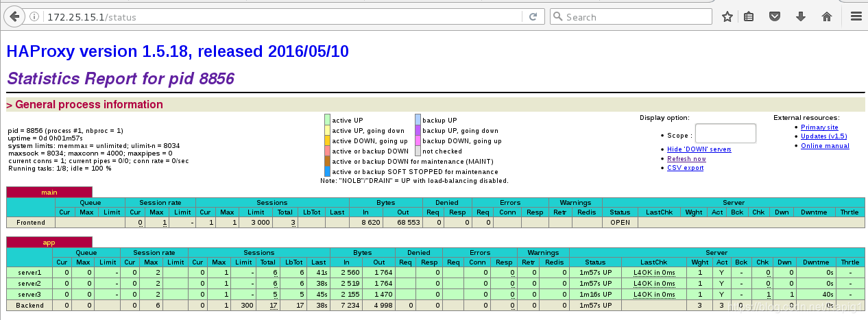The height and width of the screenshot is (320, 868).
Task: Follow the Hide 'DOWN' servers link
Action: tap(699, 149)
